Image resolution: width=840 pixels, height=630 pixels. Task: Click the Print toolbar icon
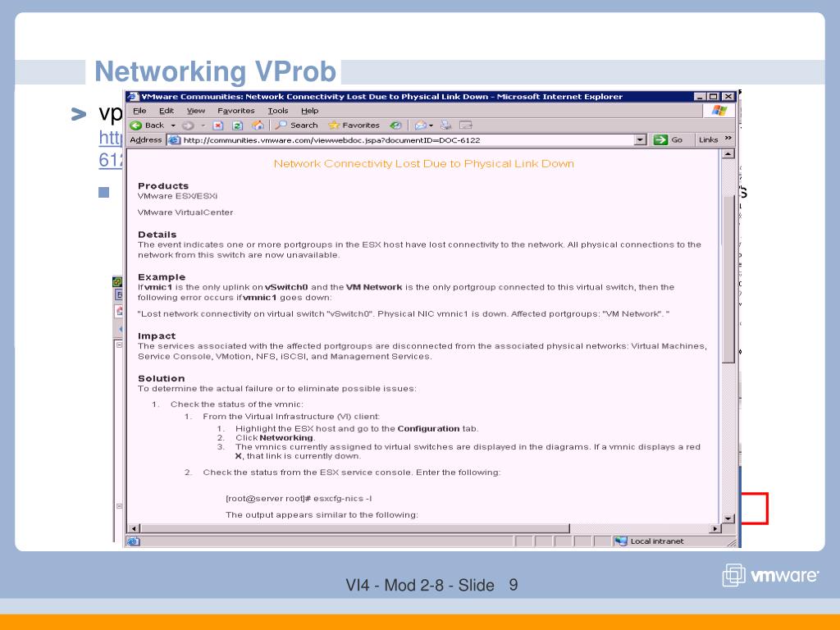point(445,126)
